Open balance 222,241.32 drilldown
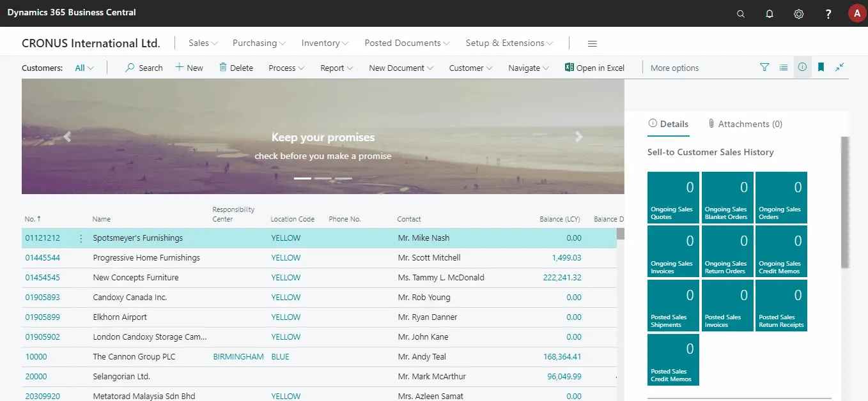868x401 pixels. click(562, 278)
